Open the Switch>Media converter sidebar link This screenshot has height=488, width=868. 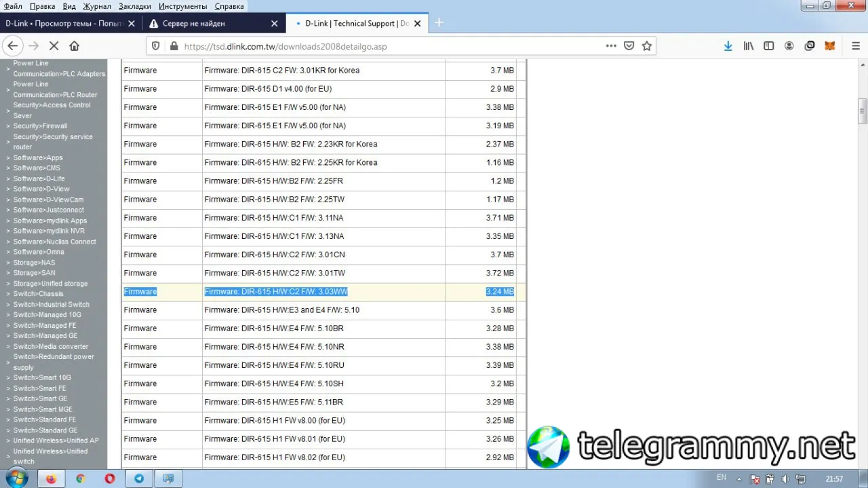[x=51, y=346]
